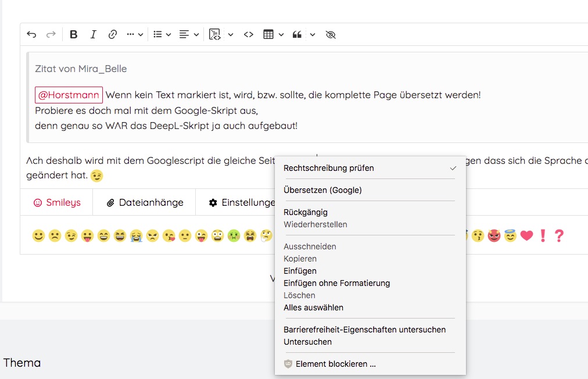The image size is (588, 379).
Task: Click the code block icon
Action: [x=215, y=35]
